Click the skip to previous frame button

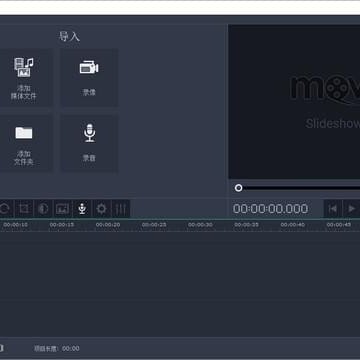pos(332,209)
